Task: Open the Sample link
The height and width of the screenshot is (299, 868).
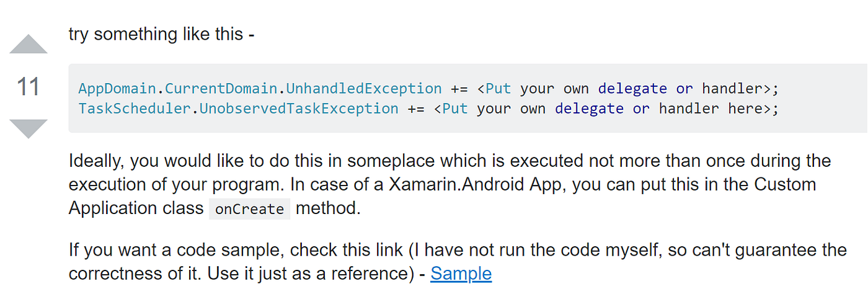Action: click(x=461, y=274)
